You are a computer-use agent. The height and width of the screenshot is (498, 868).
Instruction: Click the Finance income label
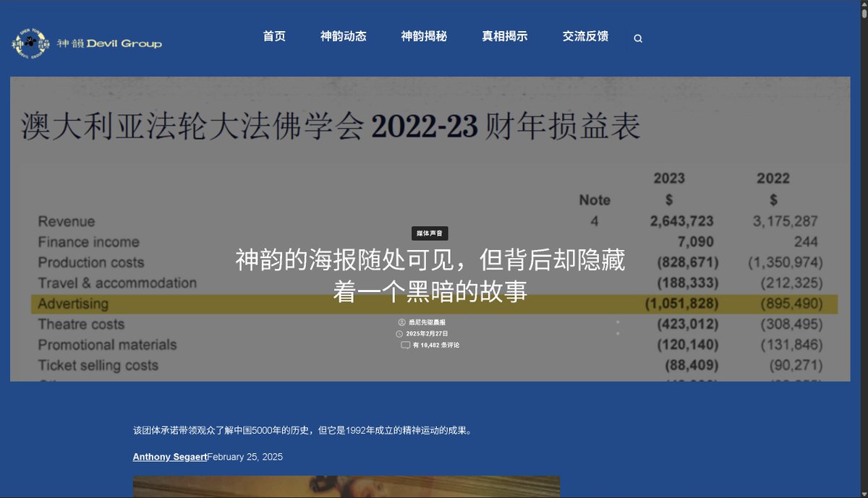click(88, 242)
